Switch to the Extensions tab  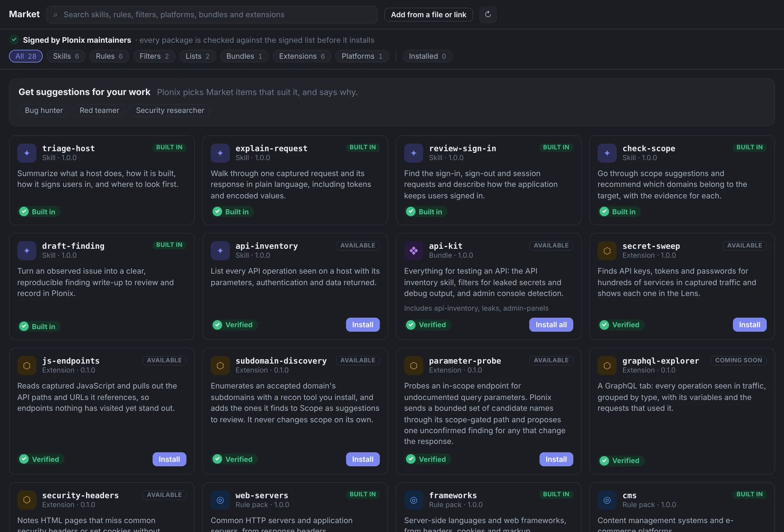(x=302, y=56)
